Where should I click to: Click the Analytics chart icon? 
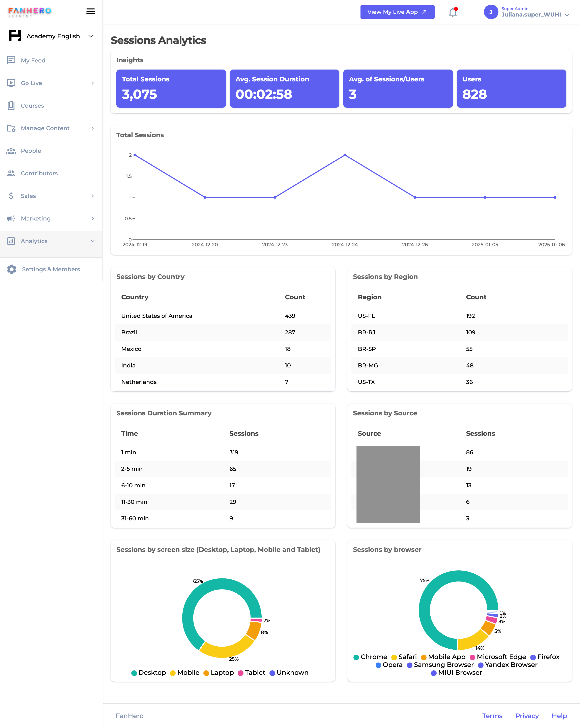(x=11, y=241)
